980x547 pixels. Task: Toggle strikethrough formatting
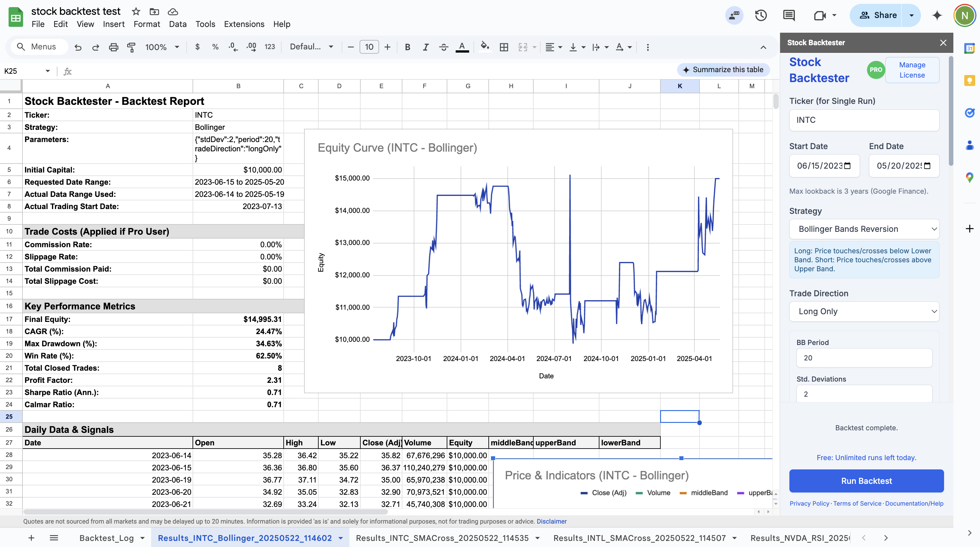click(443, 47)
